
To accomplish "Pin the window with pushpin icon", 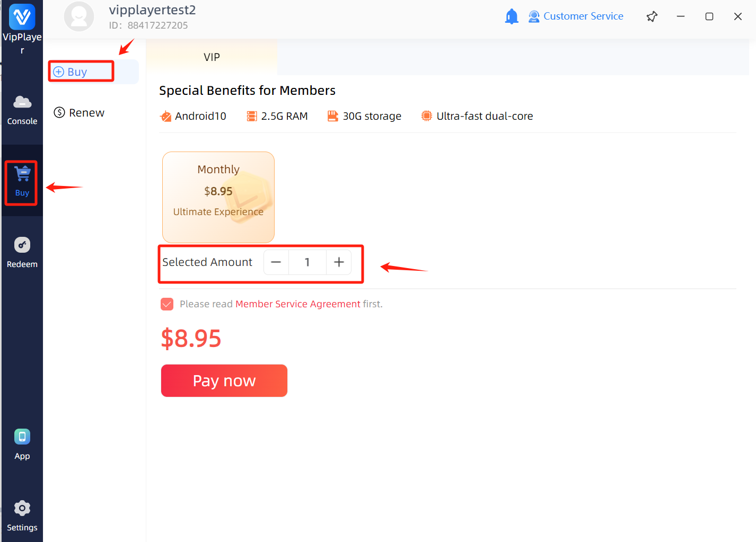I will (x=652, y=16).
